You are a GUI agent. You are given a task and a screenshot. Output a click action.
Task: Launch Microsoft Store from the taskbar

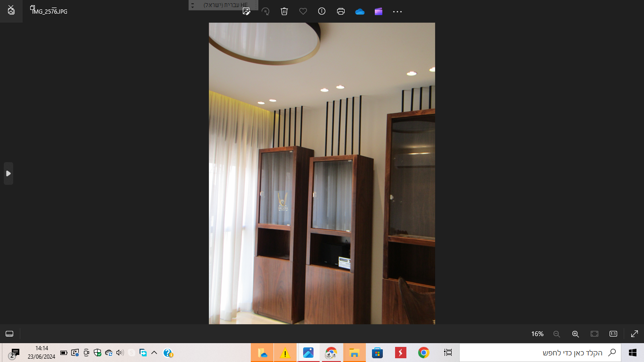pyautogui.click(x=378, y=353)
